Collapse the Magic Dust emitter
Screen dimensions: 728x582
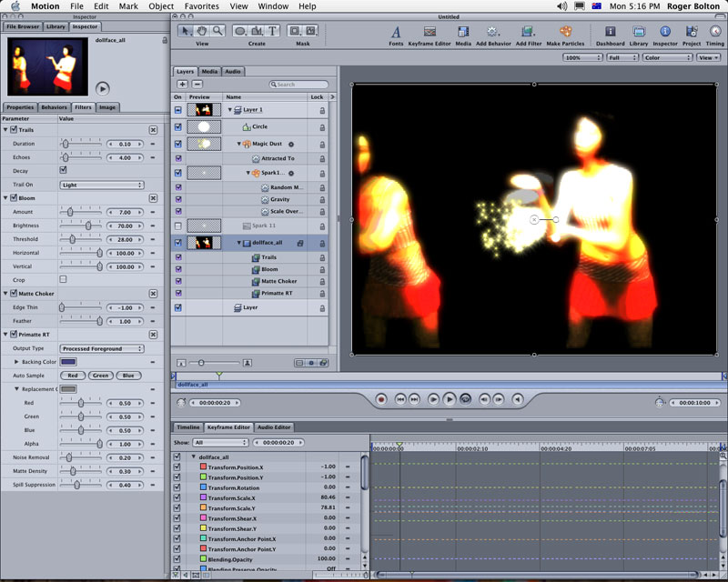click(239, 144)
